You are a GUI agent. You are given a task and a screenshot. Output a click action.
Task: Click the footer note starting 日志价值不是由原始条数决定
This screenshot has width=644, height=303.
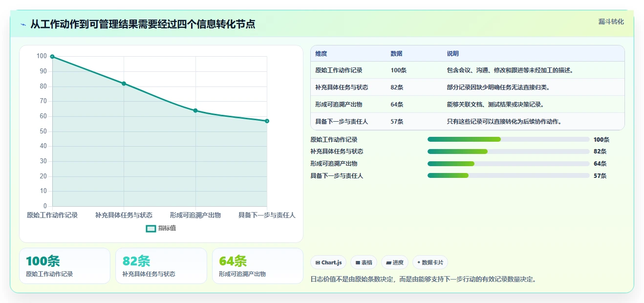(x=424, y=280)
